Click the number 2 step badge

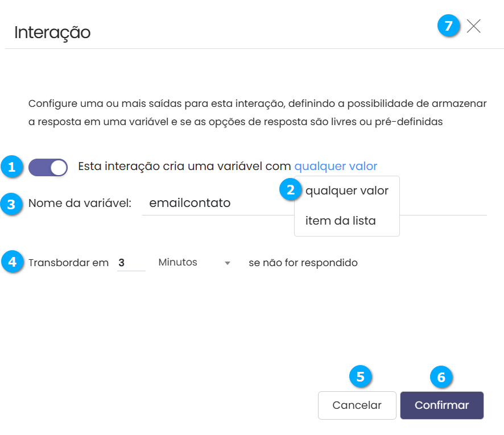(291, 190)
